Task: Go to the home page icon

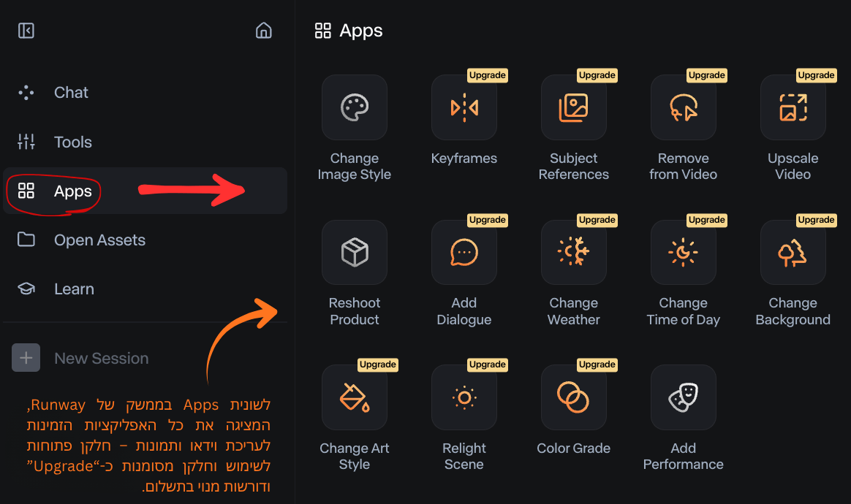Action: click(264, 31)
